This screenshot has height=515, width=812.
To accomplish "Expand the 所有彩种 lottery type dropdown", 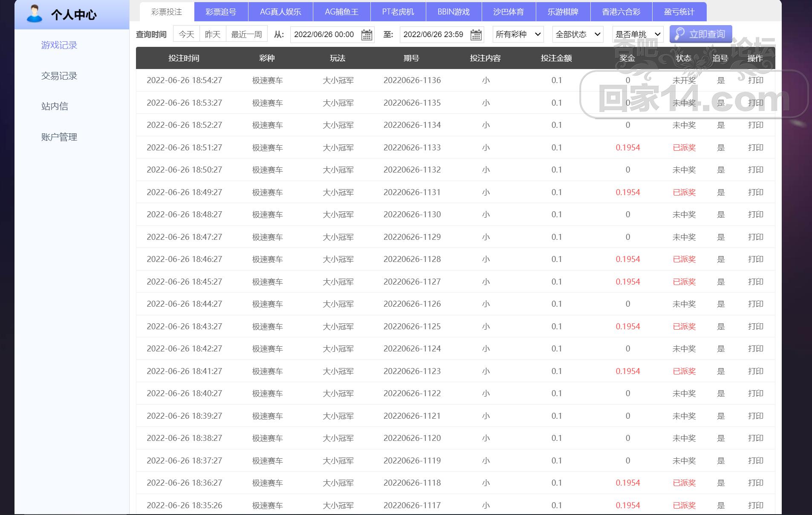I will click(518, 34).
